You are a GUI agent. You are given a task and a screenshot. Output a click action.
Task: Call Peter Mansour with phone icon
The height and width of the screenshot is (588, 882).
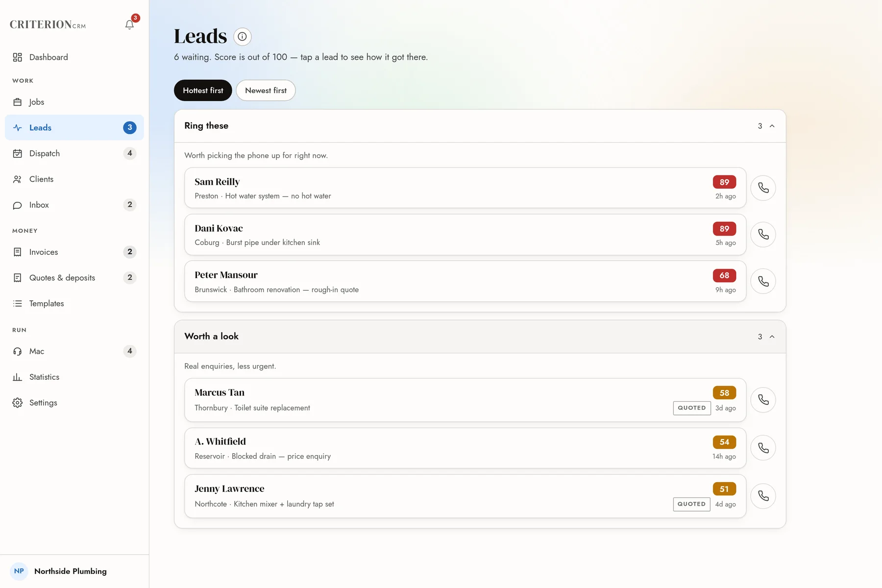(763, 281)
